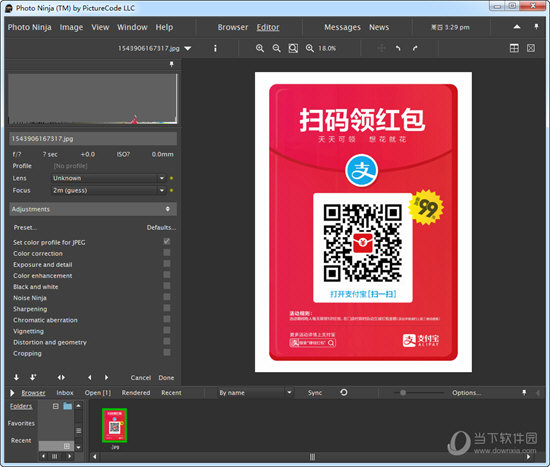This screenshot has width=550, height=467.
Task: Click the 18.0% zoom level magnifier
Action: point(310,48)
